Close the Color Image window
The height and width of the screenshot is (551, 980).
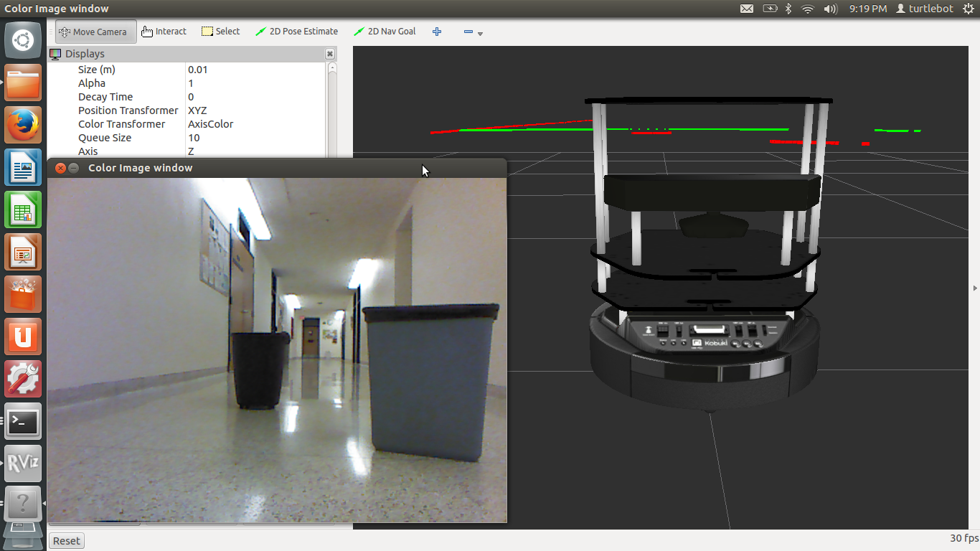click(x=61, y=168)
